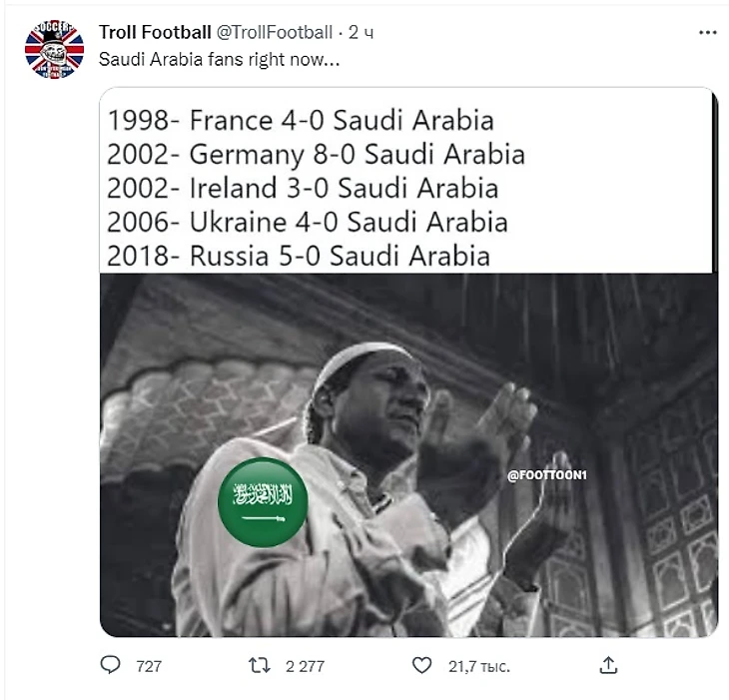The width and height of the screenshot is (729, 700).
Task: Click the reply speech bubble icon
Action: pos(110,665)
